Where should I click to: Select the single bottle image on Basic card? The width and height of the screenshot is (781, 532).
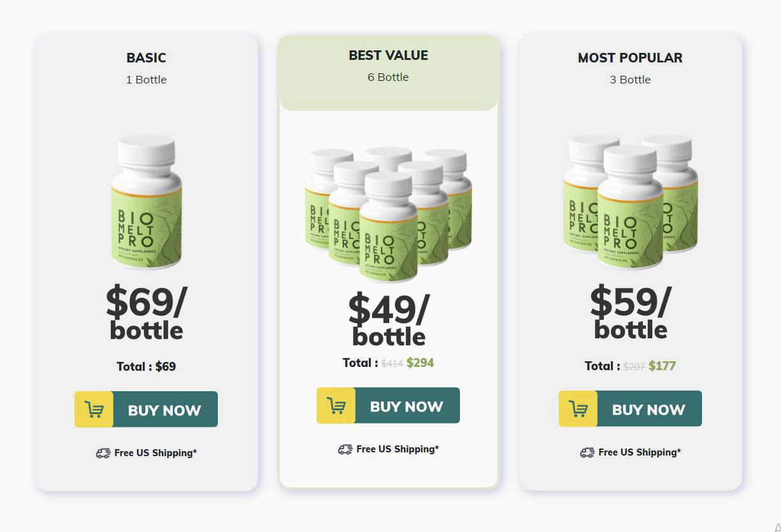tap(146, 201)
